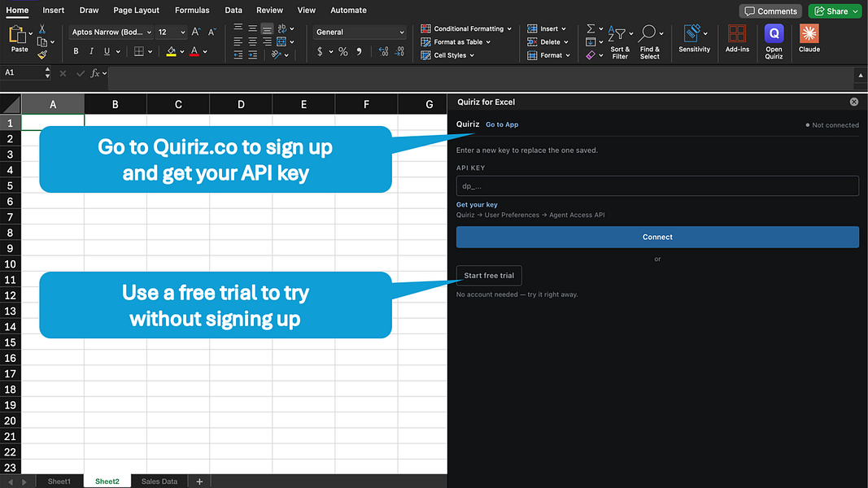Decrease indent icon
This screenshot has height=488, width=868.
pos(238,54)
